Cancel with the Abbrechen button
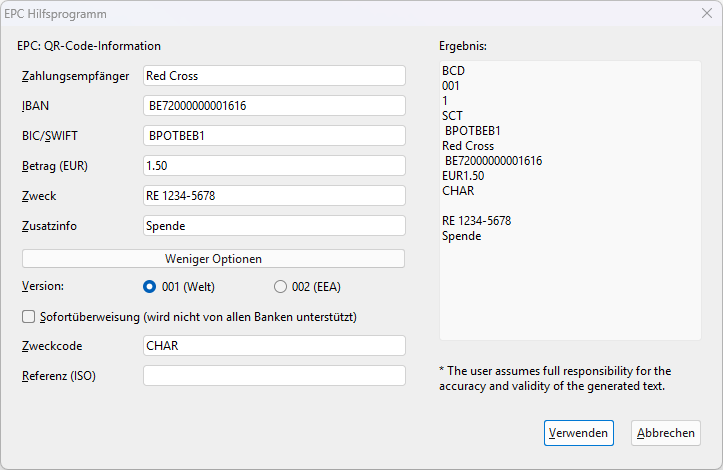This screenshot has height=470, width=723. pyautogui.click(x=666, y=433)
